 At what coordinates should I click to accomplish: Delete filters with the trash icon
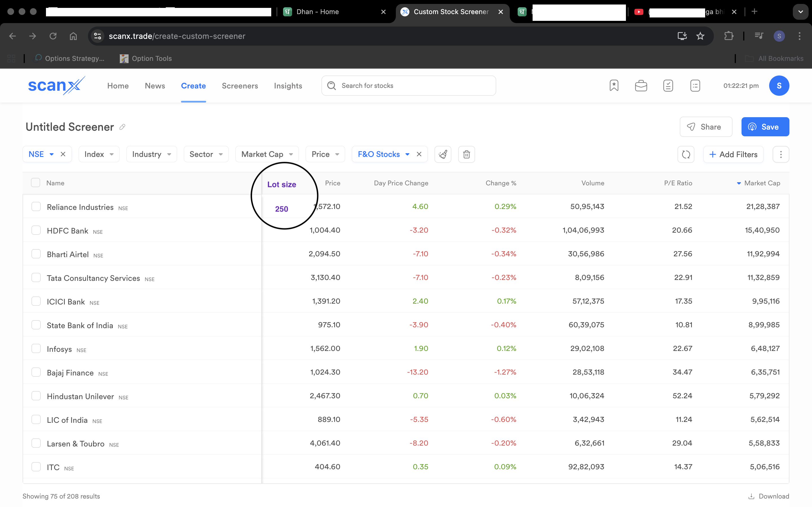click(x=466, y=154)
